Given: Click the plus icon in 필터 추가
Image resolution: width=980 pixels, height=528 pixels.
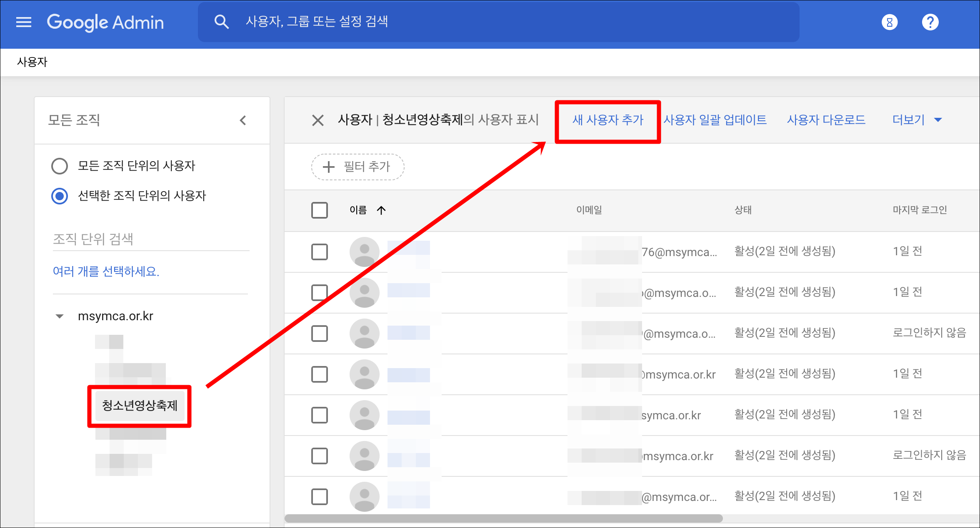Looking at the screenshot, I should (329, 167).
